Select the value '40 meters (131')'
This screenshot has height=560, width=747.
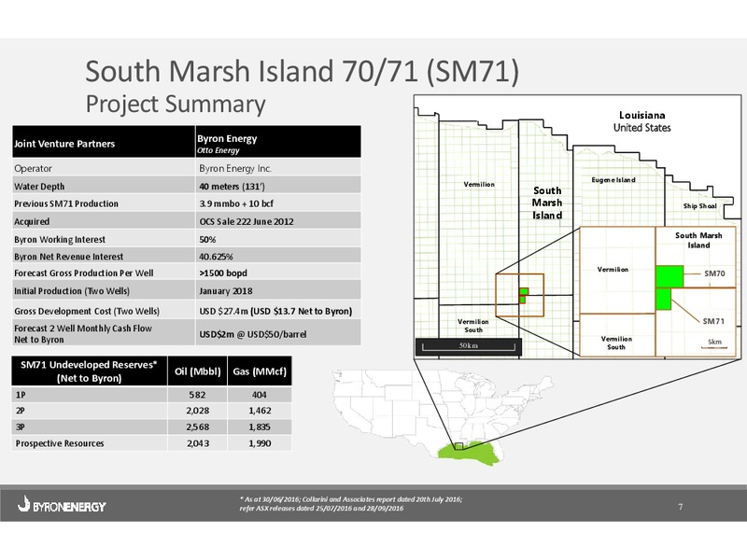232,187
